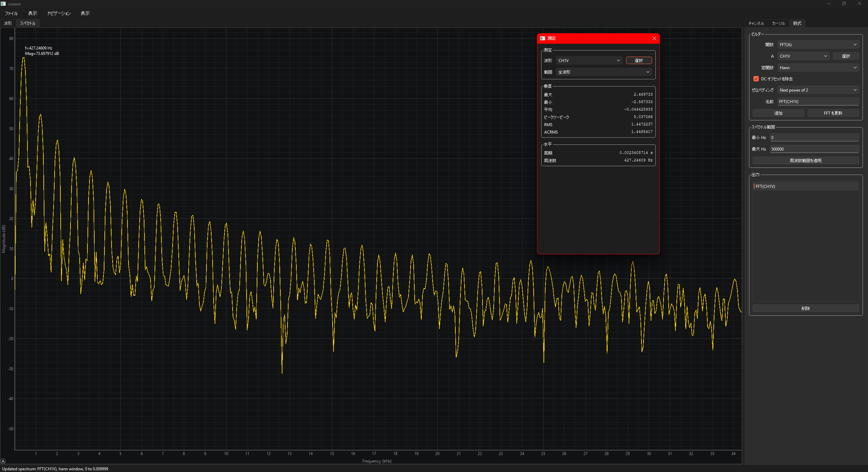
Task: Close the 測定 dialog
Action: (654, 38)
